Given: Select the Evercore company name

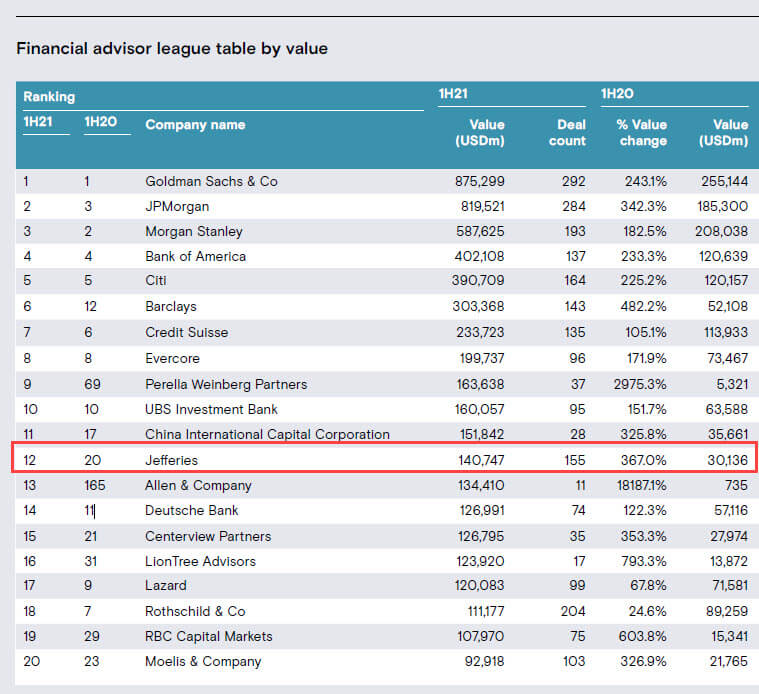Looking at the screenshot, I should (172, 359).
